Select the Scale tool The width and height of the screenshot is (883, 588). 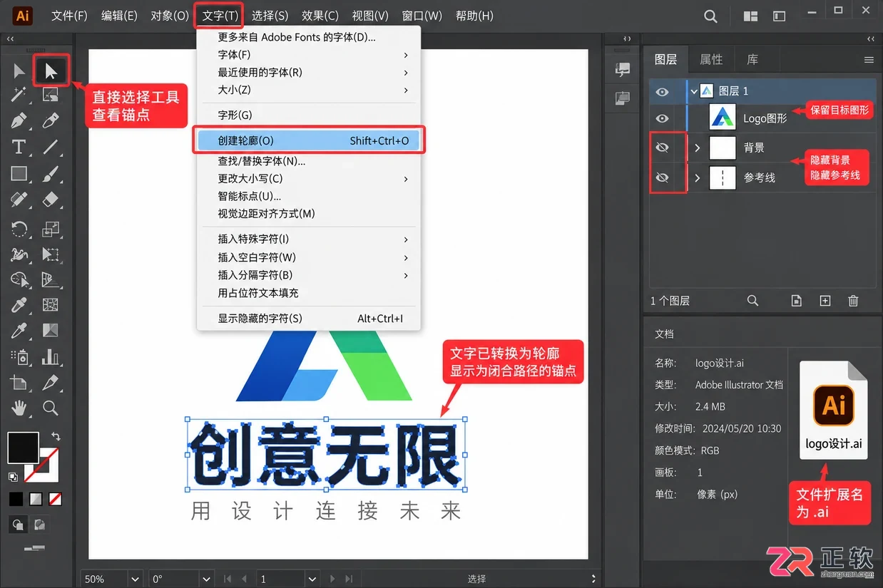51,229
